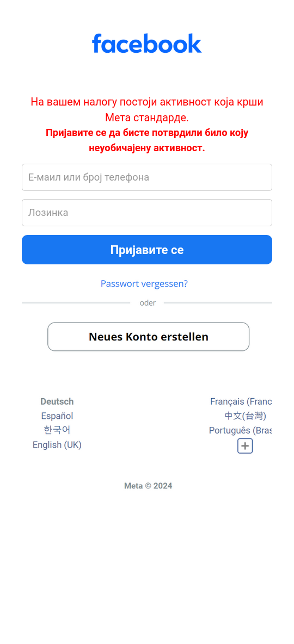Image resolution: width=294 pixels, height=644 pixels.
Task: Choose 中文(台灣) language option
Action: pos(245,416)
